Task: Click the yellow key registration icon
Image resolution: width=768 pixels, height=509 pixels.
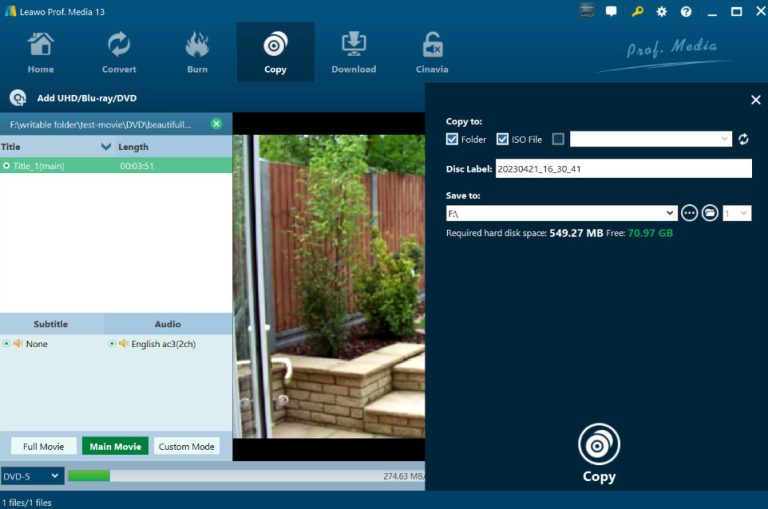Action: pos(637,12)
